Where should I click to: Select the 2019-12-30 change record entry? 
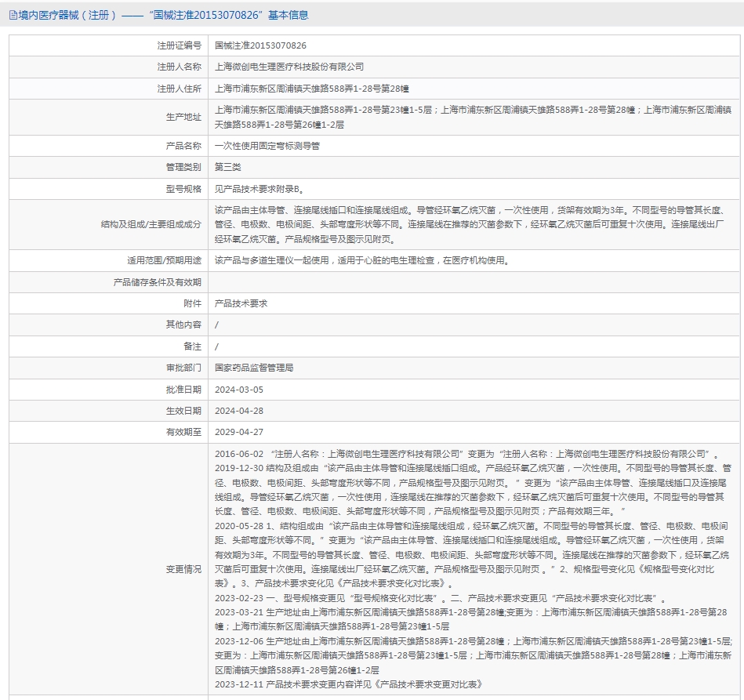[473, 490]
